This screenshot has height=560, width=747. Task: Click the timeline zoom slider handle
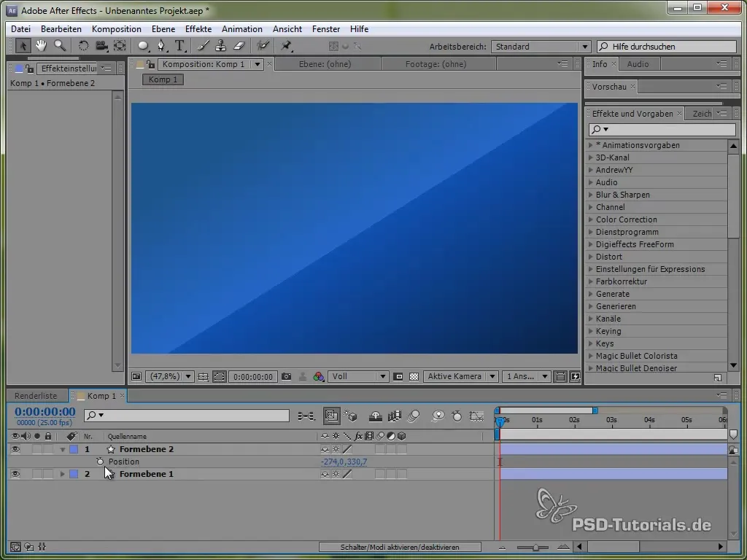tap(535, 548)
